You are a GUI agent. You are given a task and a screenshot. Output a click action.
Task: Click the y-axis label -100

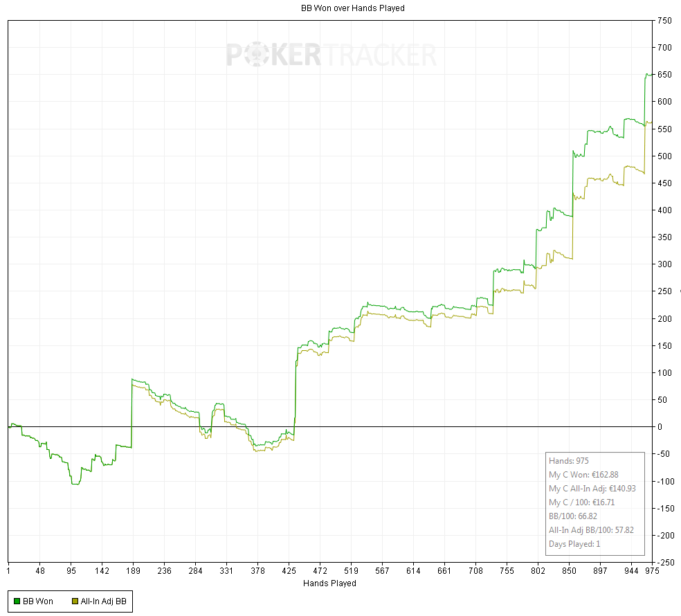[666, 481]
